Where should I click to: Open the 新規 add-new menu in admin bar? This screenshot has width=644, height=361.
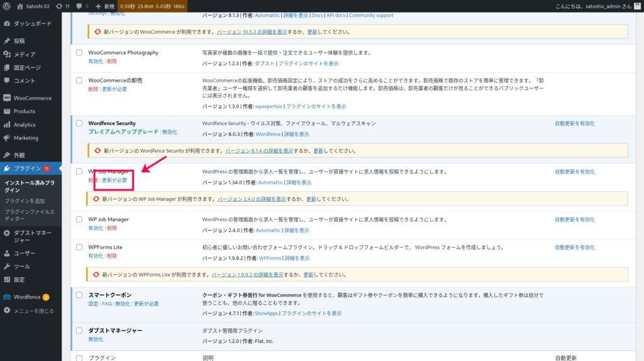click(x=107, y=6)
